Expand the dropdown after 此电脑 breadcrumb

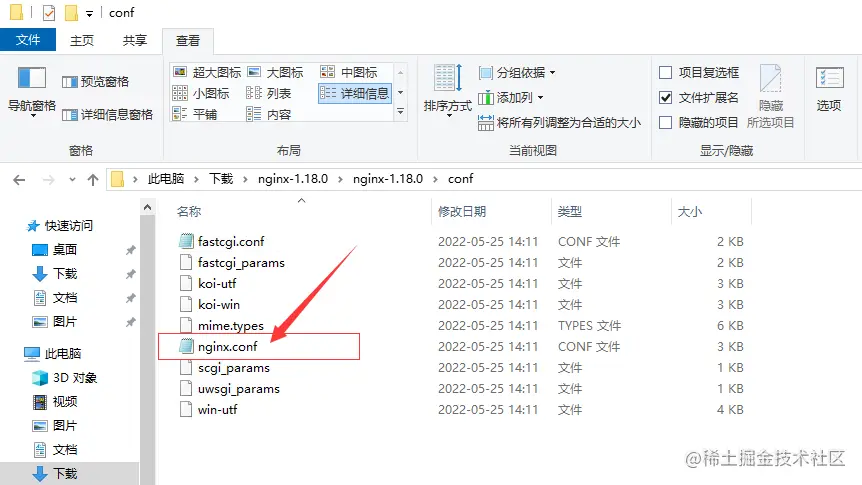(196, 179)
